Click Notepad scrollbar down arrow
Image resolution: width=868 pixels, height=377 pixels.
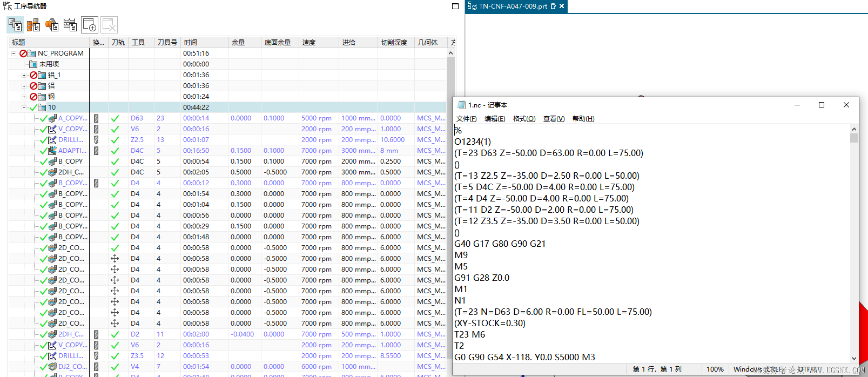(854, 358)
